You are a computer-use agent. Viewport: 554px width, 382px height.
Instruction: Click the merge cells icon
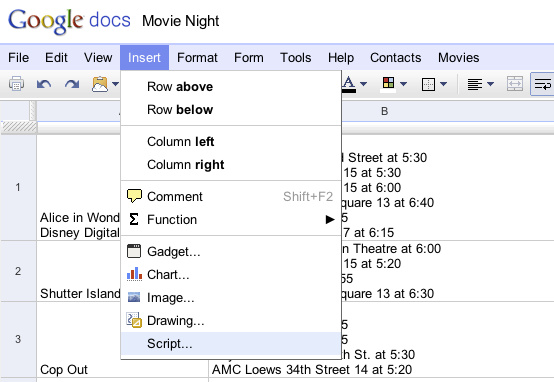515,84
